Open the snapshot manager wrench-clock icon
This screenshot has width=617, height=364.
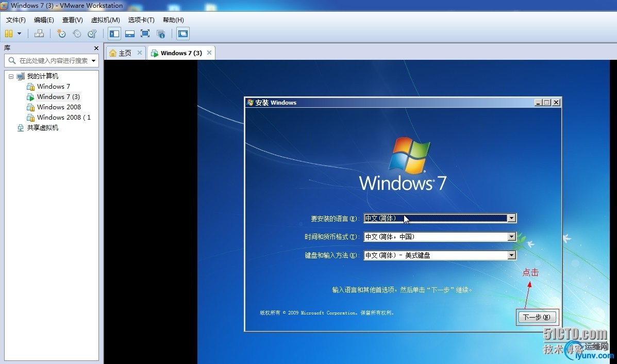(92, 34)
